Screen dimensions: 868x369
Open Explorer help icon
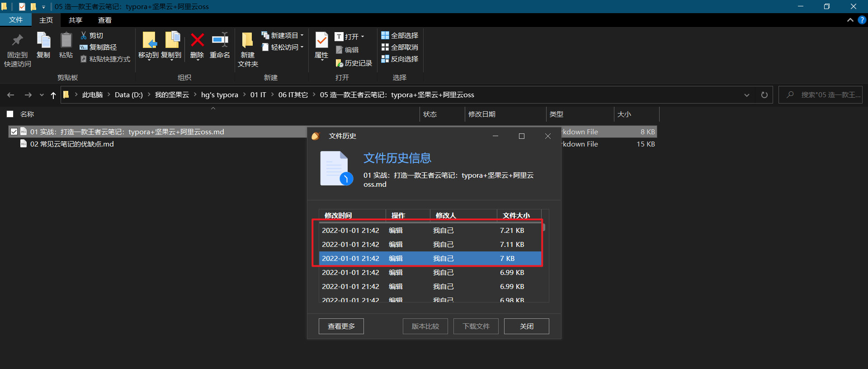tap(862, 20)
